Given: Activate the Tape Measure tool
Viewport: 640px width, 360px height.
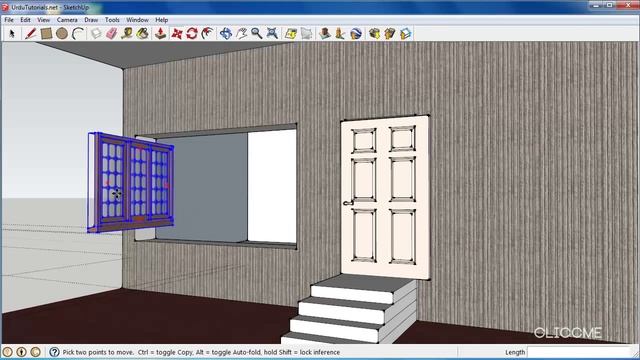Looking at the screenshot, I should click(127, 33).
